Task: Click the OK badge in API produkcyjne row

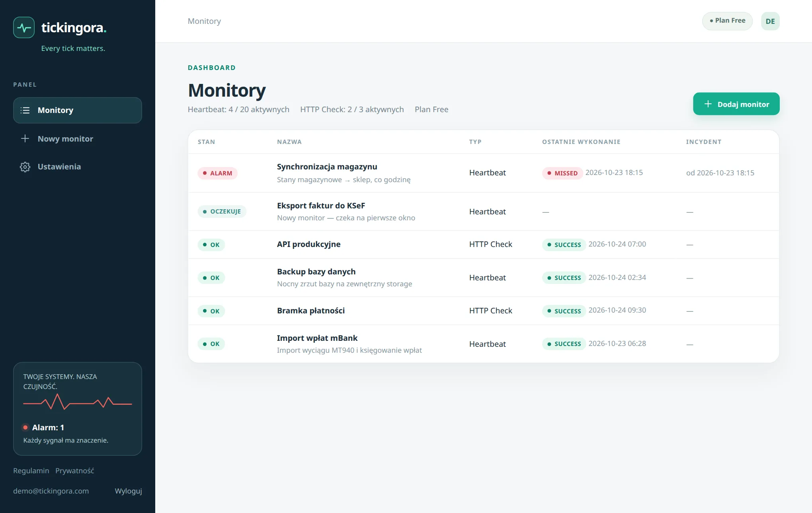Action: pyautogui.click(x=211, y=245)
